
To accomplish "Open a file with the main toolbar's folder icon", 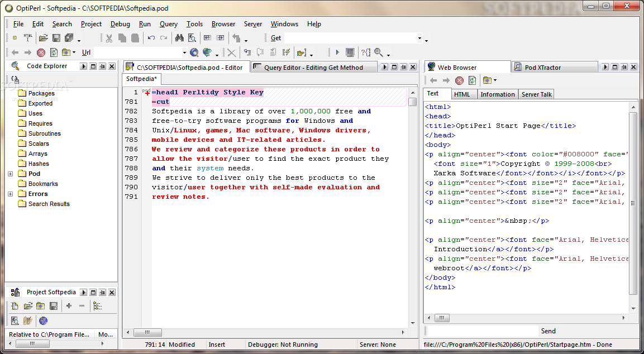I will click(x=43, y=38).
